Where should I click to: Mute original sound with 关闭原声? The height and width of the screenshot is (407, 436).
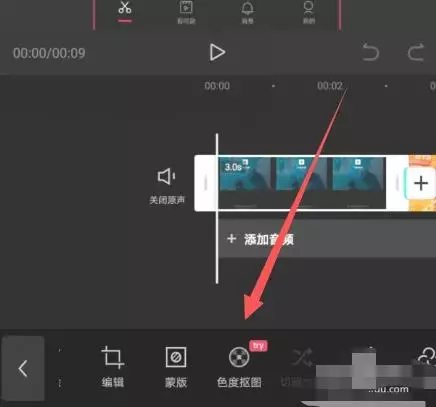coord(167,185)
